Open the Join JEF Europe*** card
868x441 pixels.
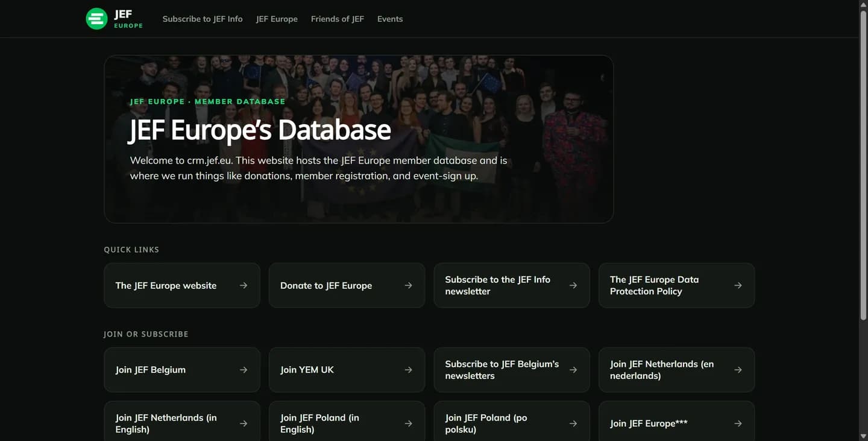click(x=676, y=421)
